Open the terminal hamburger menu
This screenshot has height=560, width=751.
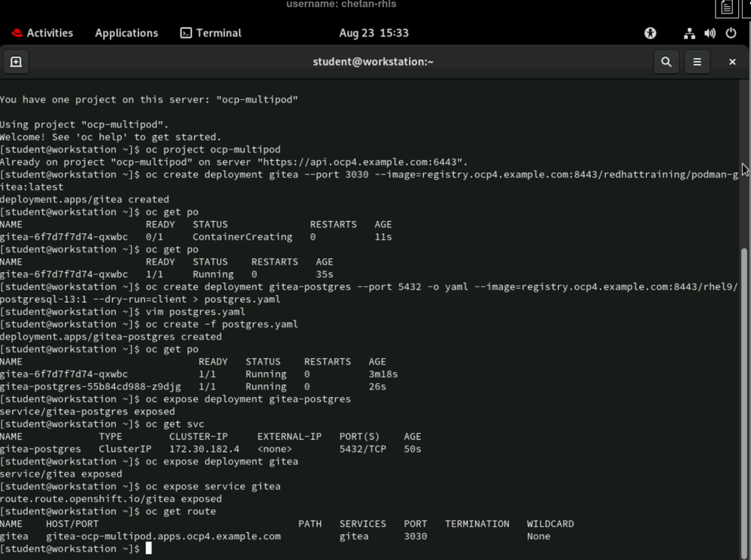click(x=697, y=62)
